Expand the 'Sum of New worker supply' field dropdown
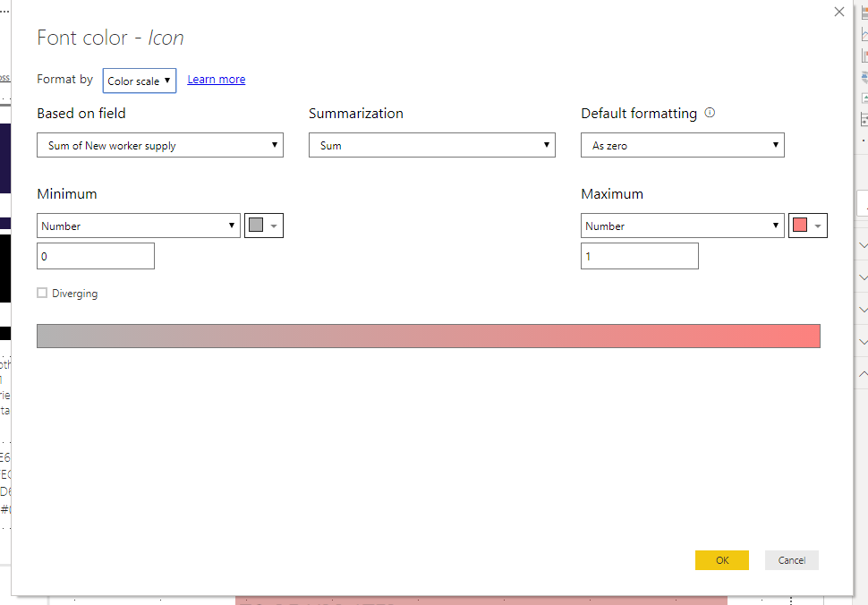Screen dimensions: 868x605 point(160,145)
